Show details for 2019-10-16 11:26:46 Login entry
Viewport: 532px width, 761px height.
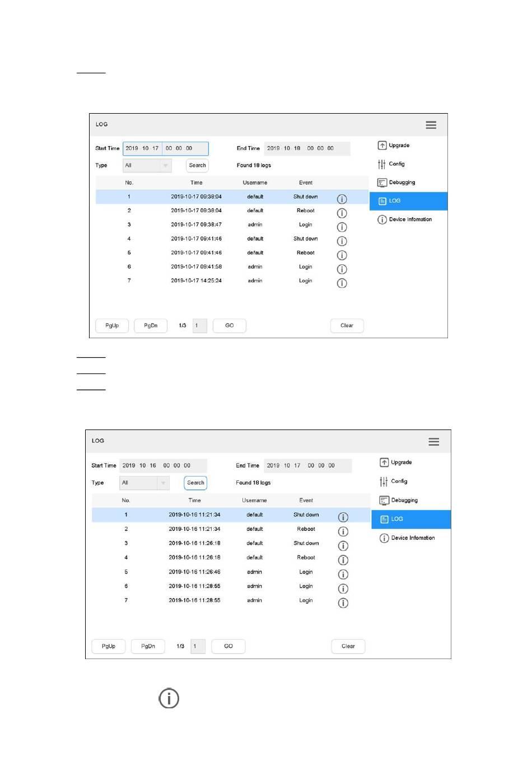343,575
